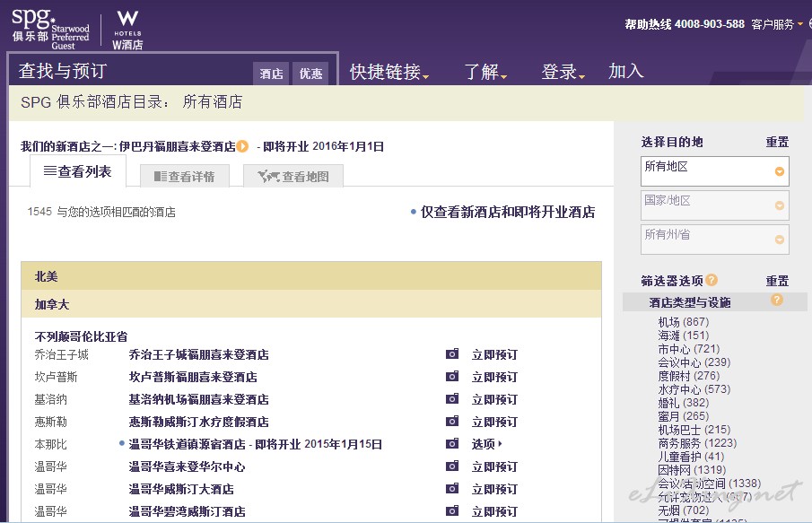Select the 优惠 search tab
This screenshot has height=523, width=812.
tap(310, 74)
